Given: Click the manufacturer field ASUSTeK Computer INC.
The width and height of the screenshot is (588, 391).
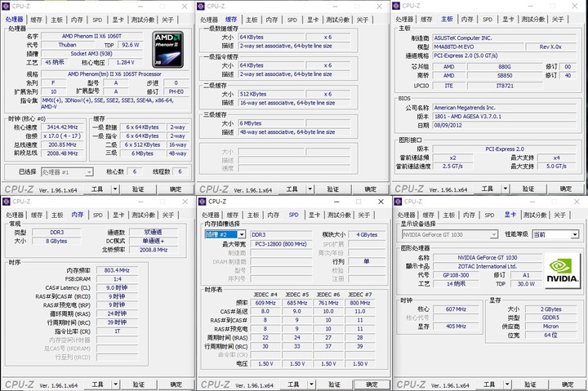Looking at the screenshot, I should tap(505, 38).
